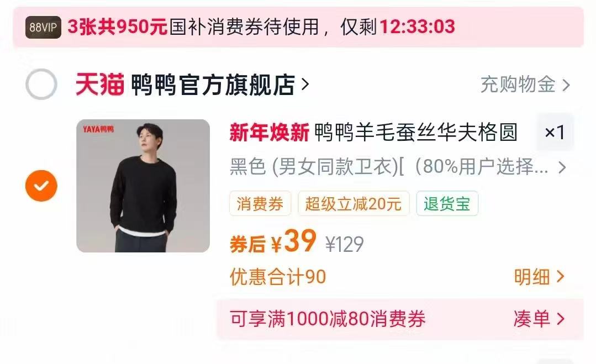Tap the 超级立减20元 tag
Image resolution: width=596 pixels, height=364 pixels.
click(x=354, y=204)
